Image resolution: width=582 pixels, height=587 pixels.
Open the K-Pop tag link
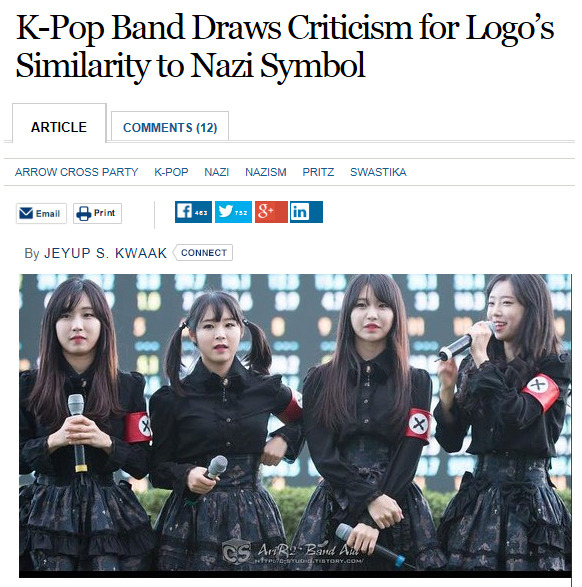click(x=171, y=172)
